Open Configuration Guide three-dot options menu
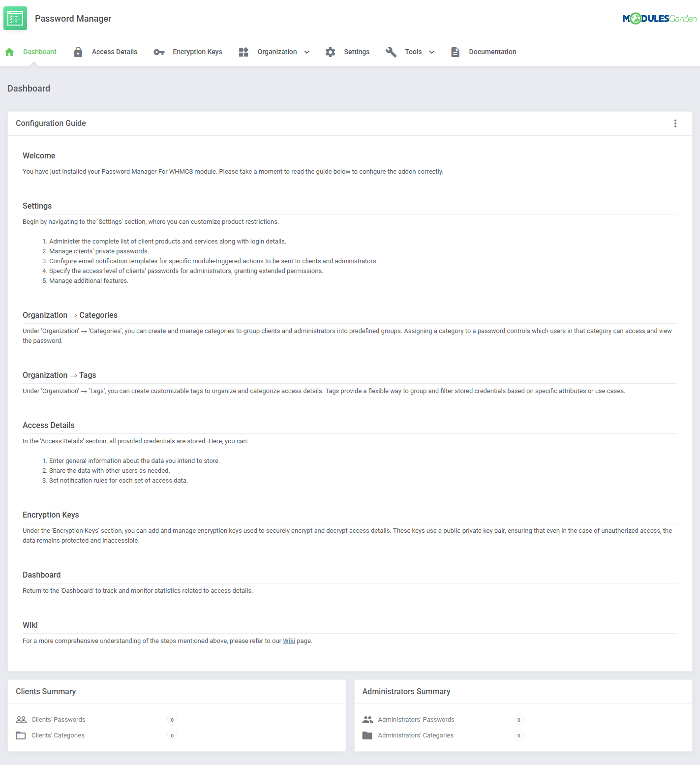 (x=675, y=123)
